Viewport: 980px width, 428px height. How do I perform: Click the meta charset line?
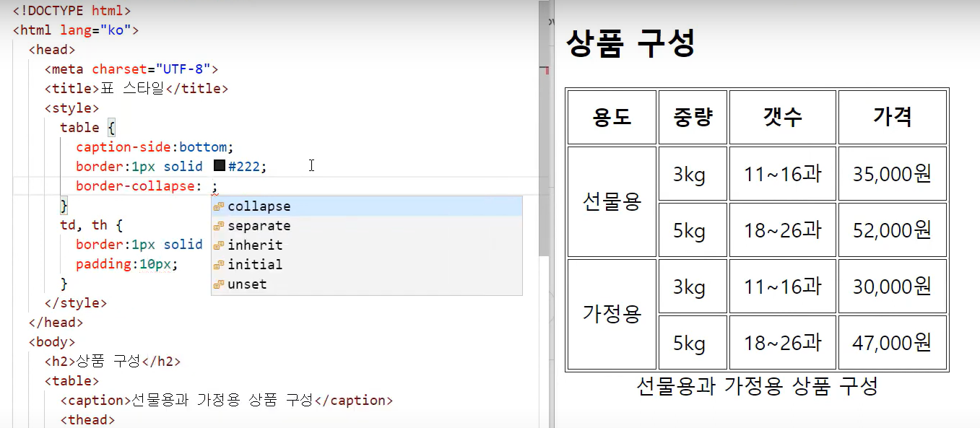(131, 69)
